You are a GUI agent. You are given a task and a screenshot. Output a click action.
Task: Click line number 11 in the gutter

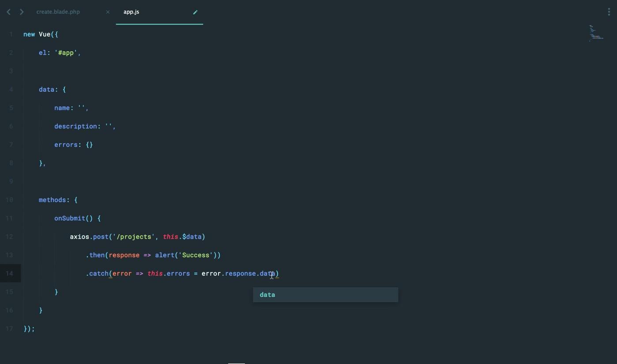click(9, 218)
